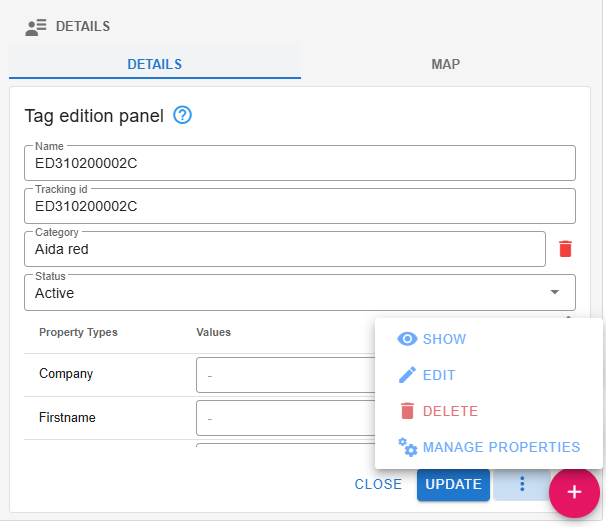Viewport: 606px width, 527px height.
Task: Choose Manage Properties from the menu
Action: 501,447
